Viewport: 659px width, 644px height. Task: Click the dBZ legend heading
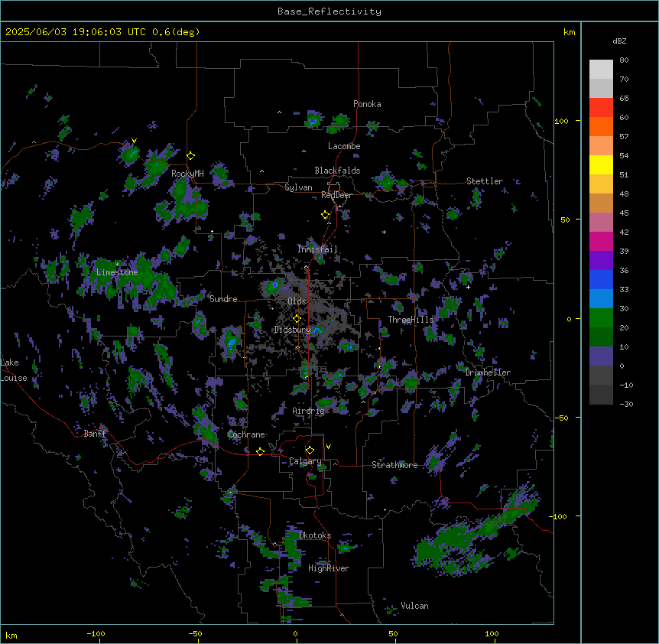click(619, 41)
